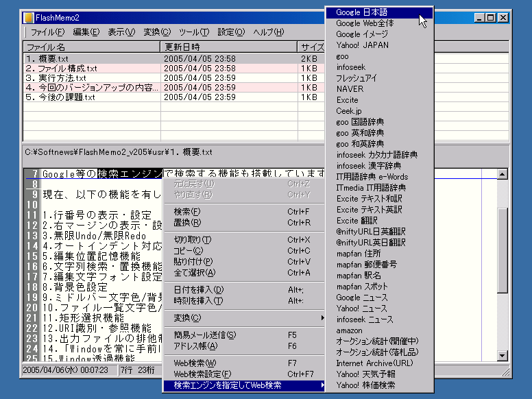Select Google Web全体 search engine
Viewport: 532px width, 399px height.
click(379, 23)
